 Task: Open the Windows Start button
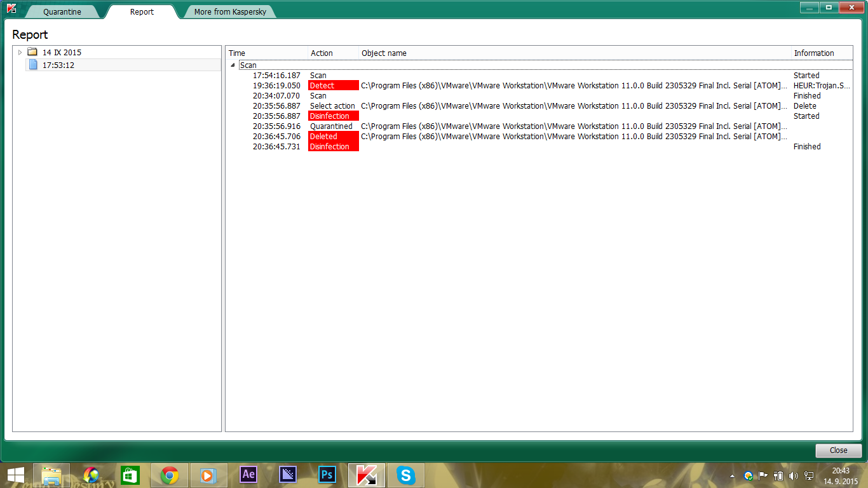[x=15, y=475]
